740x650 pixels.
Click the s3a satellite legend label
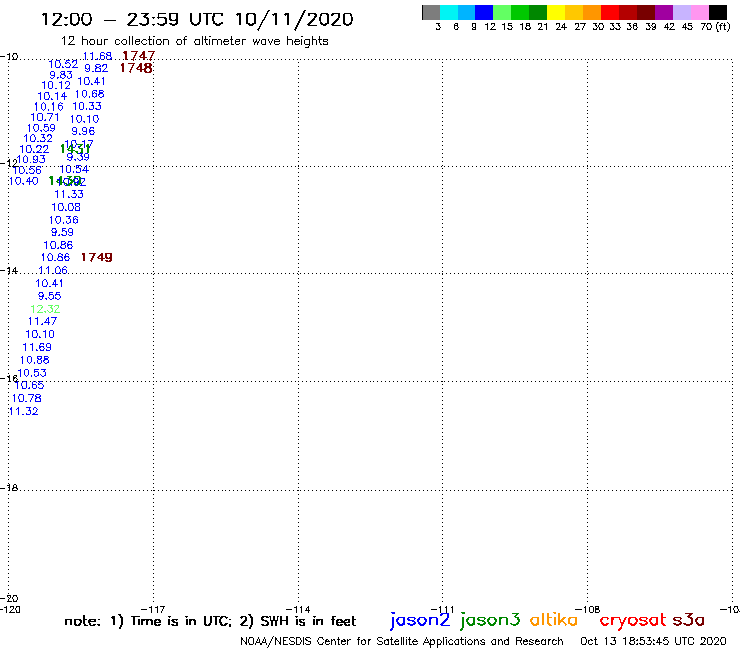[689, 621]
